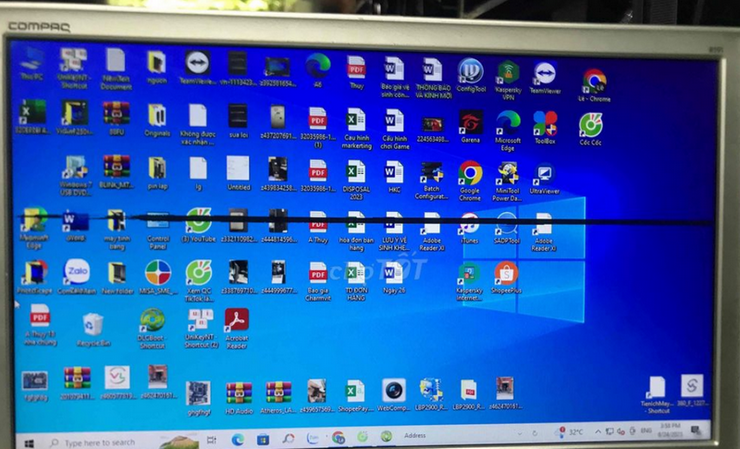740x449 pixels.
Task: Click the Windows Start button
Action: (x=29, y=443)
